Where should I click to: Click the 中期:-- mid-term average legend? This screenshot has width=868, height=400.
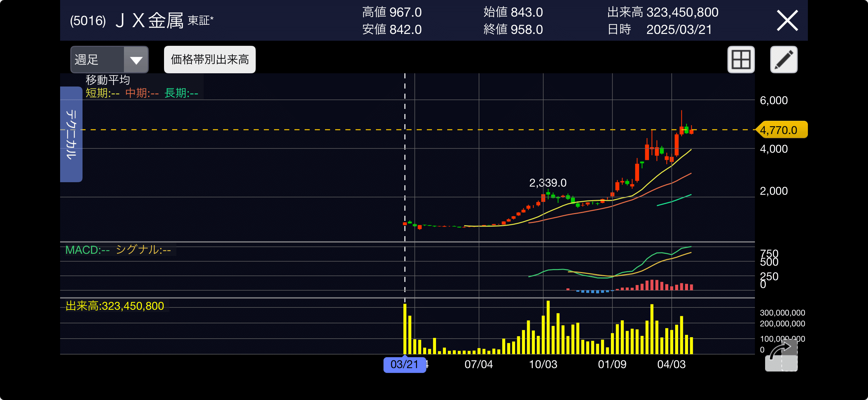click(x=142, y=93)
